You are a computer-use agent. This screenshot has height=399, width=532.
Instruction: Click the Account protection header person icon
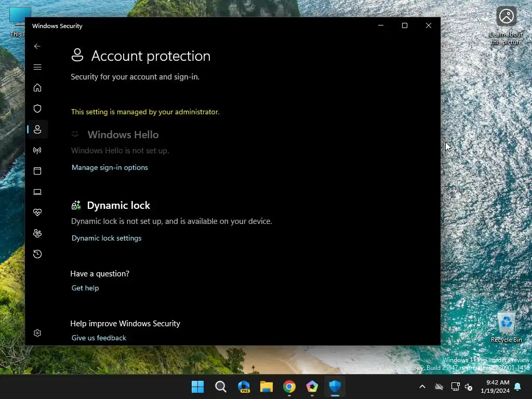click(x=77, y=55)
